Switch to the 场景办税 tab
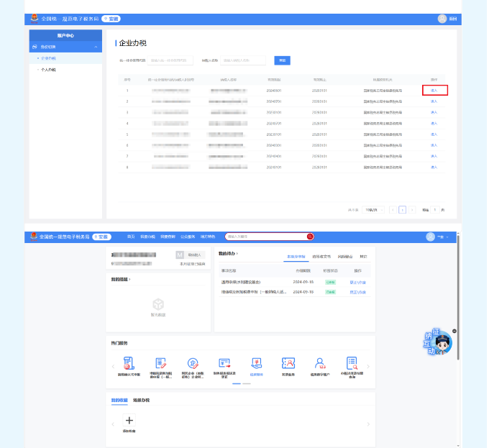The height and width of the screenshot is (448, 489). pos(141,401)
